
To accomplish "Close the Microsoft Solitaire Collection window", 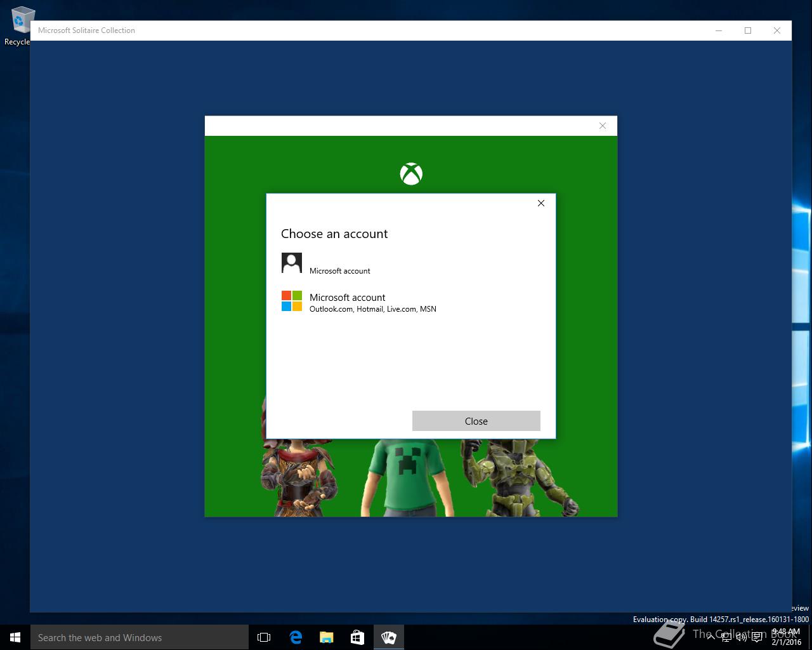I will [x=777, y=30].
